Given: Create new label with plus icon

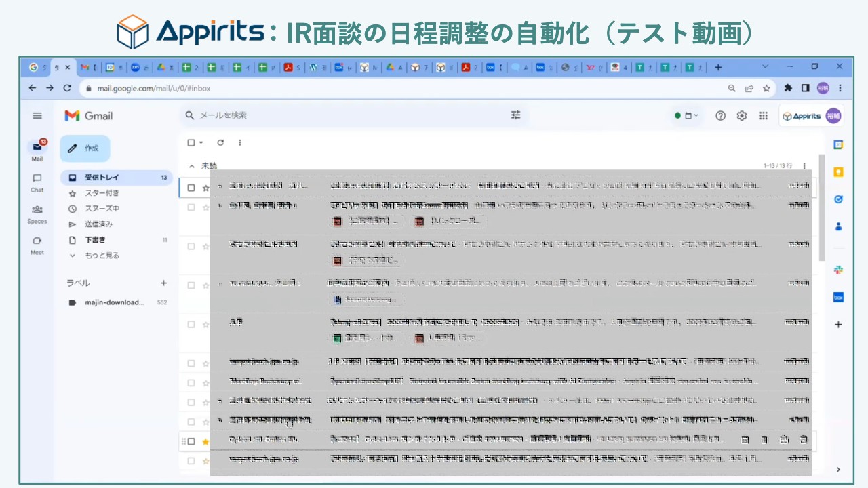Looking at the screenshot, I should coord(163,283).
